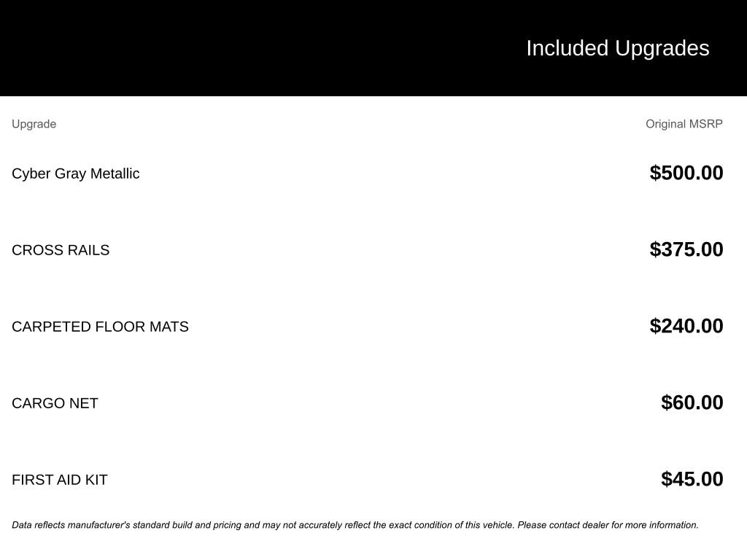Click "Please contact dealer for more information"

coord(608,525)
